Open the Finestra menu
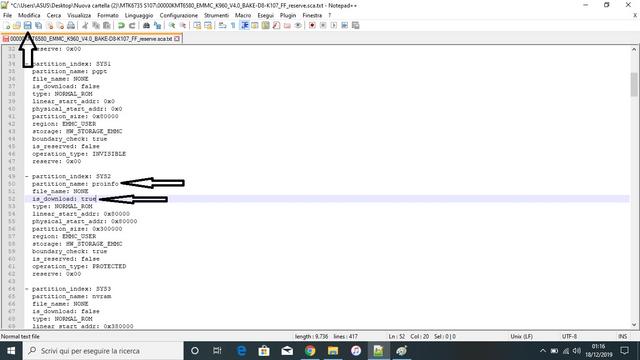 pos(312,15)
